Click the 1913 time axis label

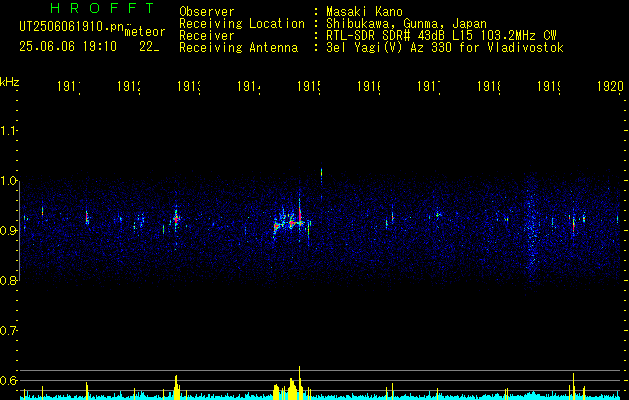[x=189, y=86]
